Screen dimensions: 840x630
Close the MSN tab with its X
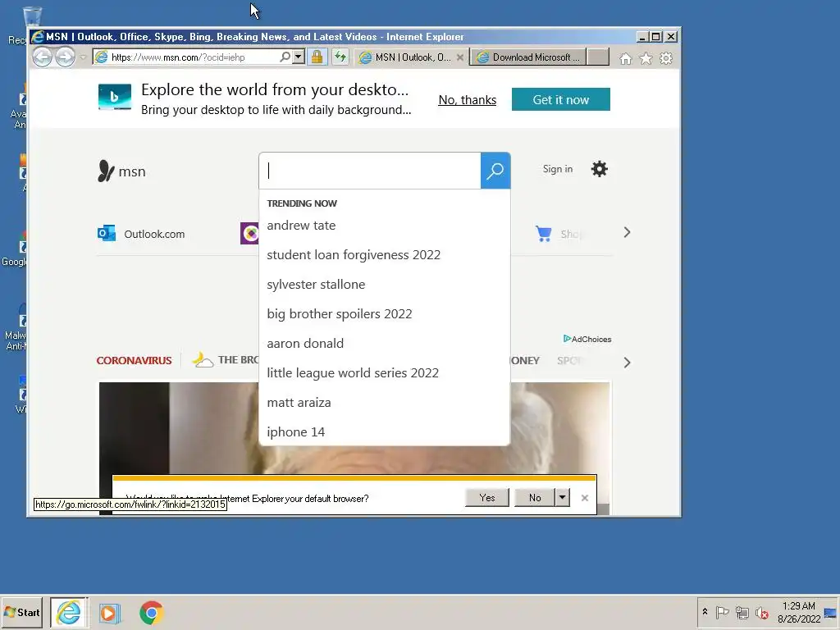[459, 57]
